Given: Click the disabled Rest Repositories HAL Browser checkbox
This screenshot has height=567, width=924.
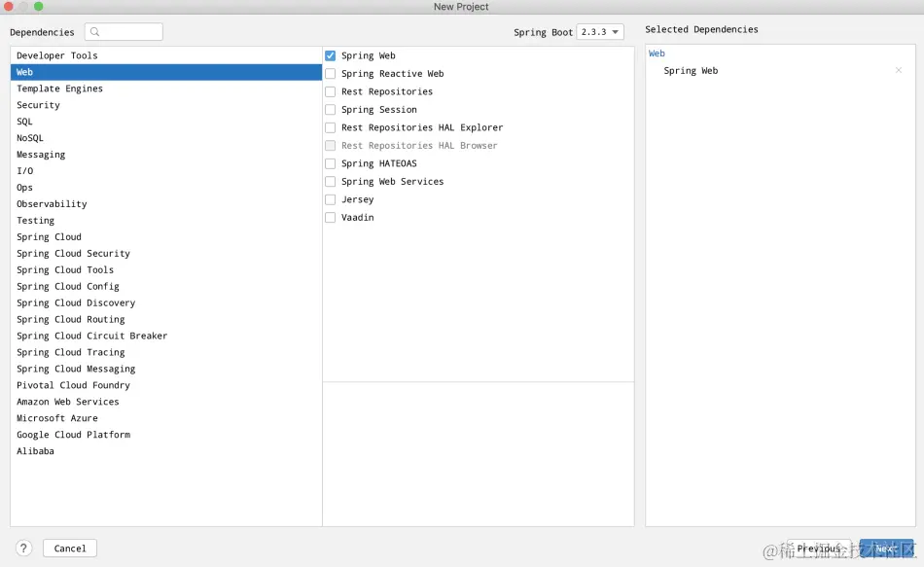Looking at the screenshot, I should click(x=331, y=146).
